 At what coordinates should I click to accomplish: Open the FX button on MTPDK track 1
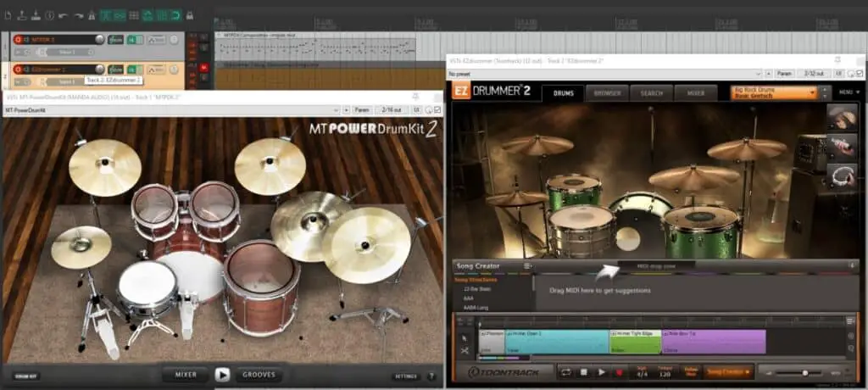point(131,39)
